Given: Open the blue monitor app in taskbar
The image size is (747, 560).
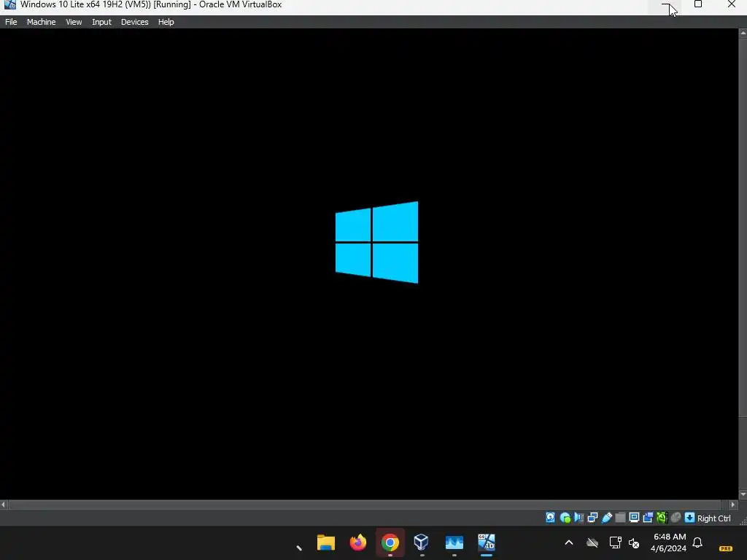Looking at the screenshot, I should 454,542.
